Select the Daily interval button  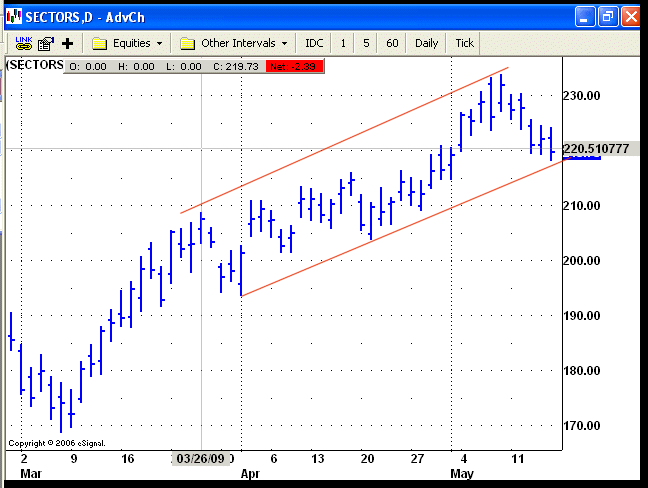[x=426, y=43]
